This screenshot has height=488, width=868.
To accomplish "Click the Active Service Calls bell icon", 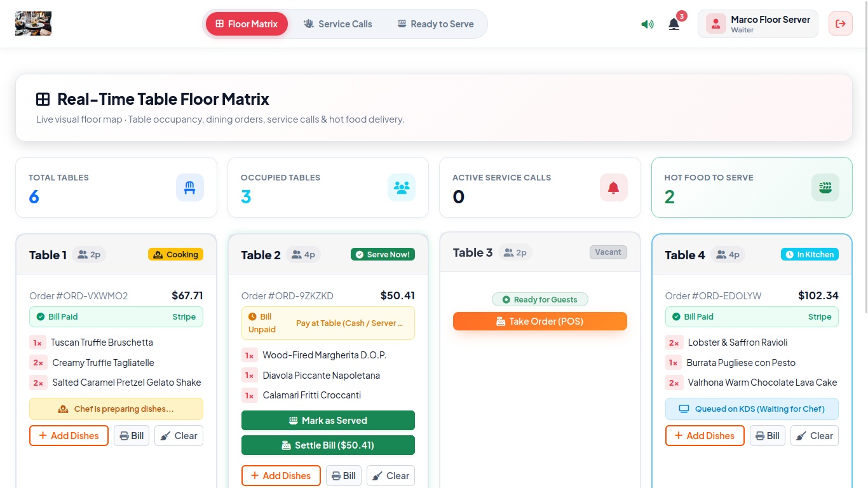I will pos(614,187).
